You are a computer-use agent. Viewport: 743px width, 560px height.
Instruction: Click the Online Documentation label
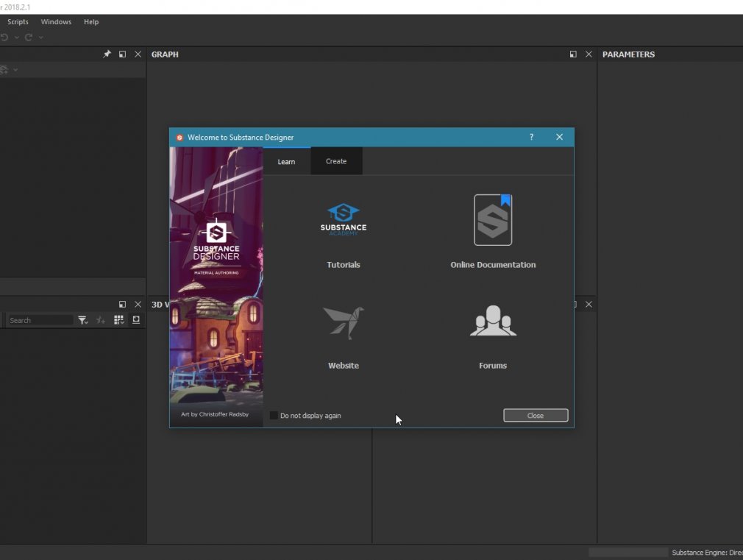pos(493,265)
